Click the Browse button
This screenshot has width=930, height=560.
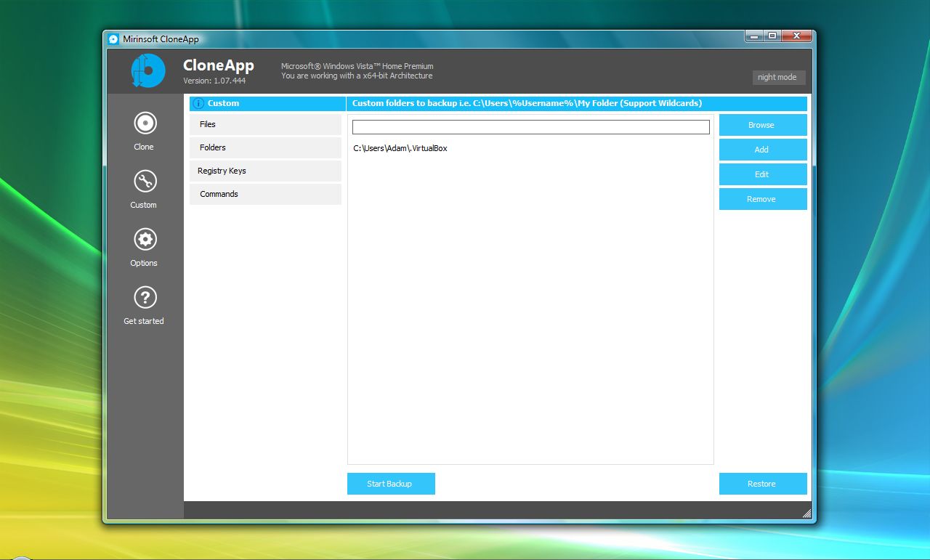(763, 125)
